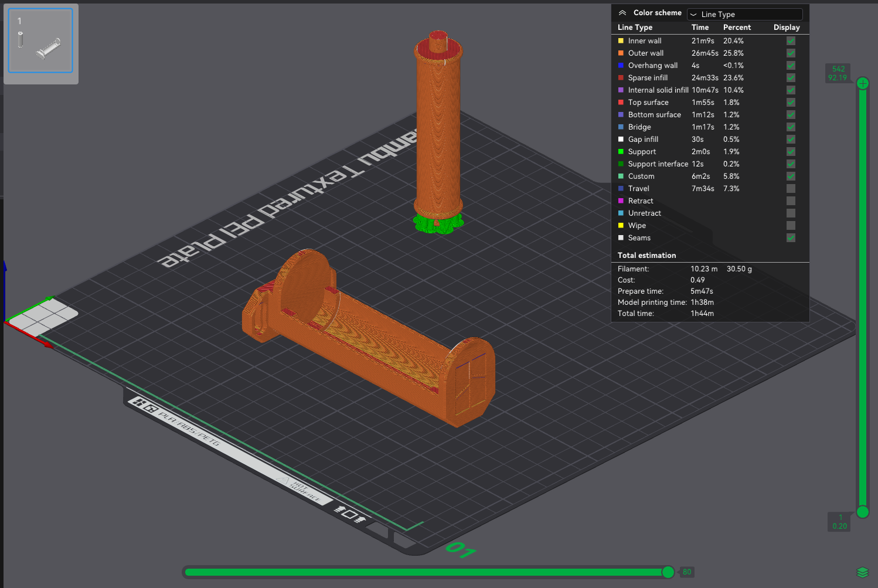
Task: Toggle Overhang wall display checkbox
Action: tap(791, 66)
